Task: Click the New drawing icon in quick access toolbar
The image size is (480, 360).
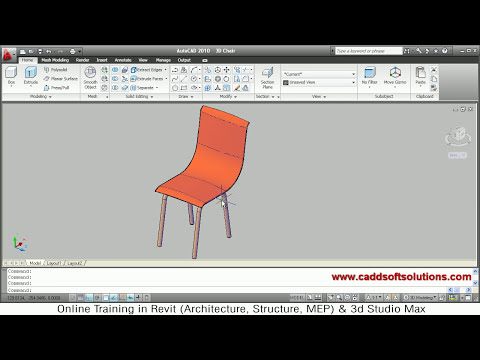Action: point(23,52)
